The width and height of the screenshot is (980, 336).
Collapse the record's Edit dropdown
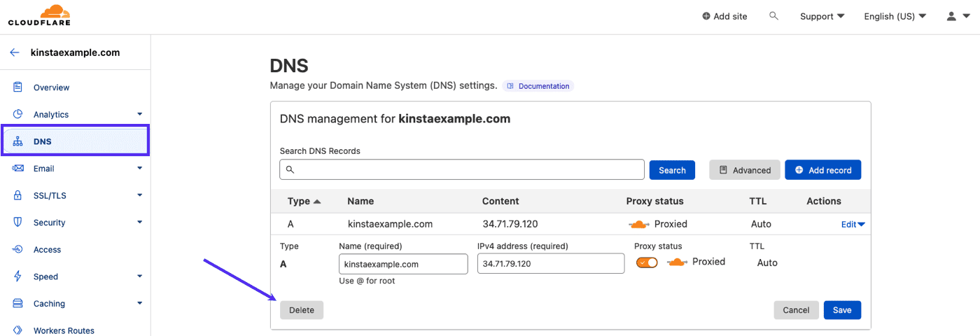tap(853, 225)
